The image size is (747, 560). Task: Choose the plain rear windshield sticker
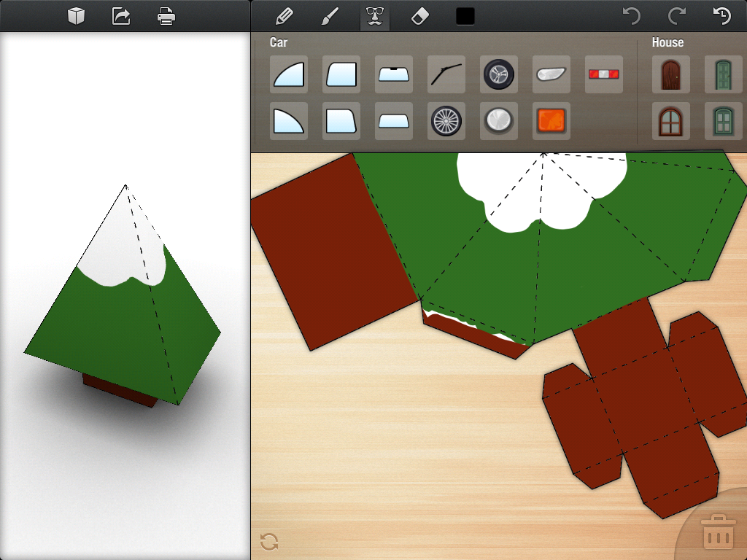point(393,121)
